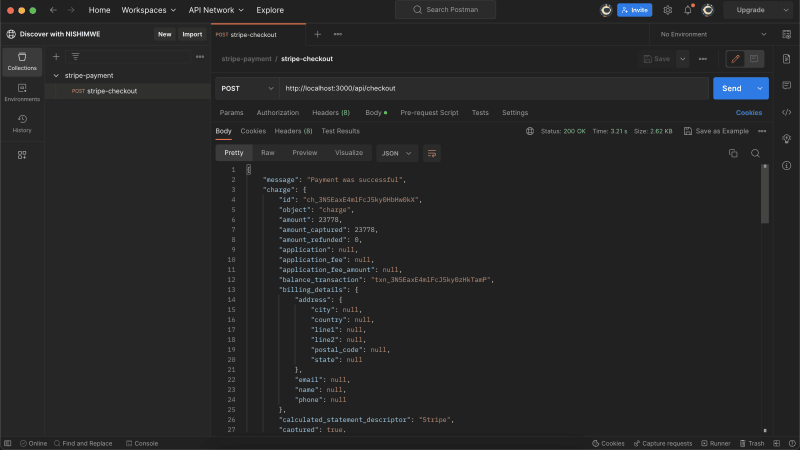Open tab options ellipsis next to plus
Screen dimensions: 800x450
[338, 34]
